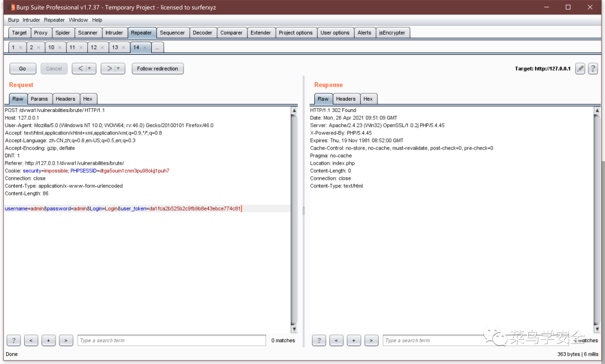Image resolution: width=605 pixels, height=364 pixels.
Task: Go back in request history
Action: 80,69
